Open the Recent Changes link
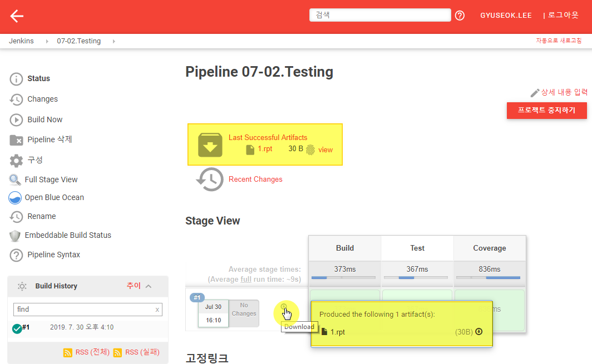Screen dimensions: 592x364 (x=255, y=179)
